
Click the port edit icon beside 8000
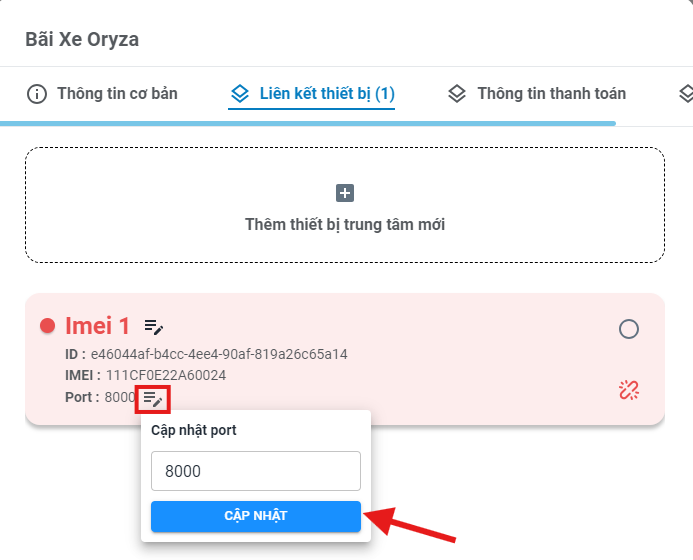(x=152, y=400)
